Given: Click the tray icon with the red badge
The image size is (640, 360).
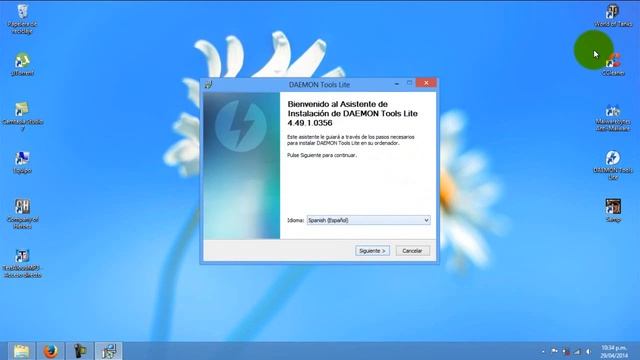Looking at the screenshot, I should pos(566,351).
